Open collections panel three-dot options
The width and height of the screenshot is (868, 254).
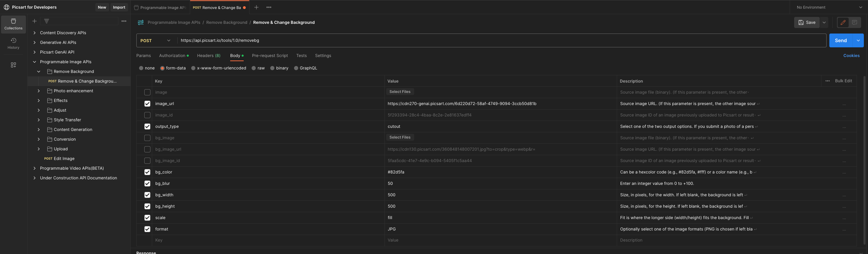(x=124, y=21)
